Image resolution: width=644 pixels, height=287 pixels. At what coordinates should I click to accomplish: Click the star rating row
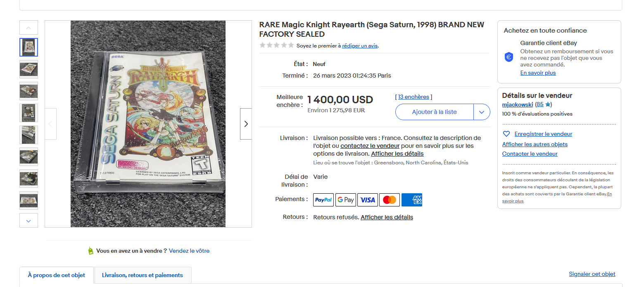[x=277, y=45]
